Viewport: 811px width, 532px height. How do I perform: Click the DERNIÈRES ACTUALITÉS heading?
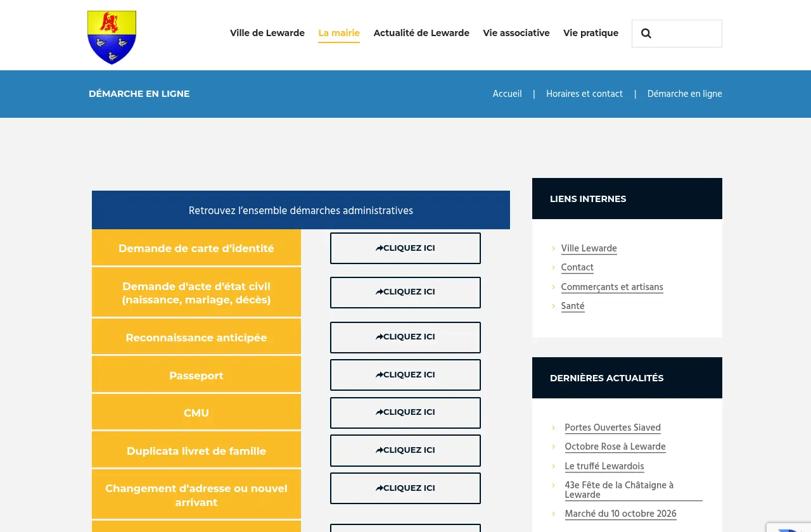click(x=607, y=378)
